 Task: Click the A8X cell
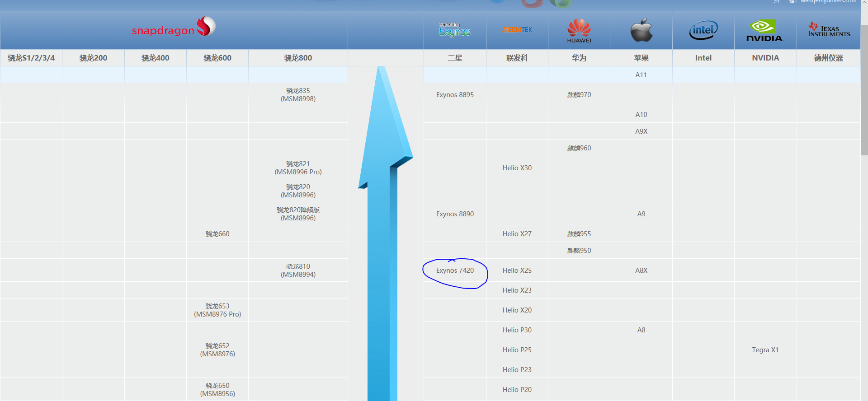tap(641, 270)
